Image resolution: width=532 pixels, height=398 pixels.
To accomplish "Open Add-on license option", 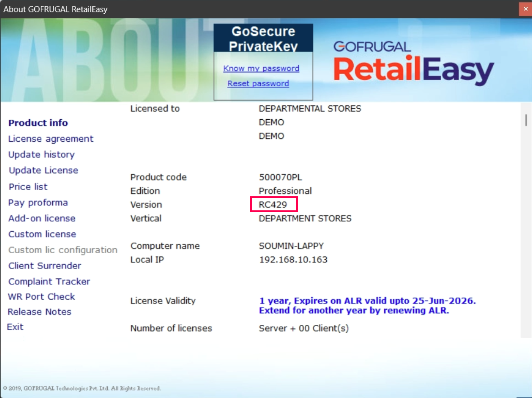I will click(42, 218).
